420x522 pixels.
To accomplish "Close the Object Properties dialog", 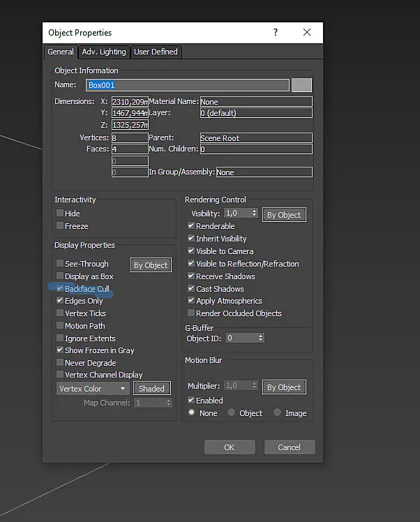I will click(307, 32).
